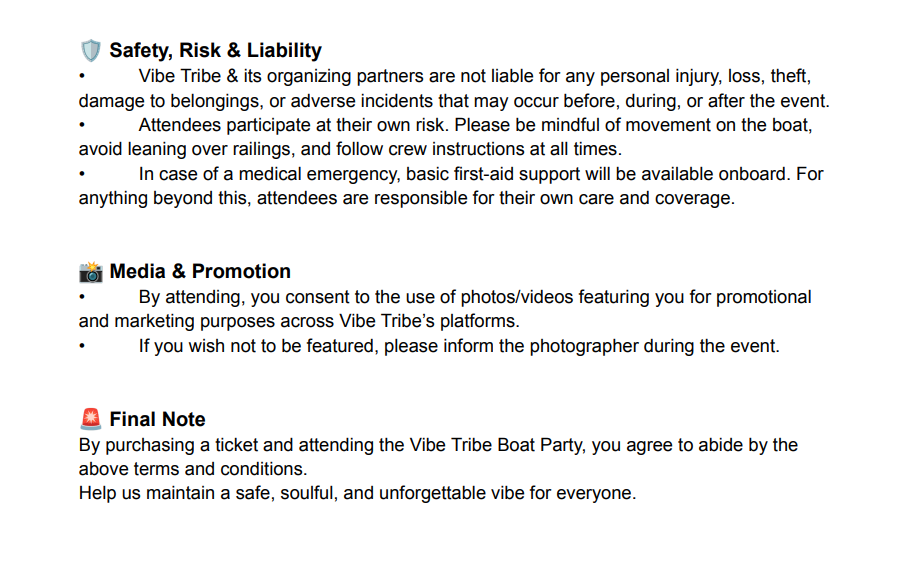Click the bullet before 'By attending, you consent'
Image resolution: width=900 pixels, height=570 pixels.
click(82, 297)
